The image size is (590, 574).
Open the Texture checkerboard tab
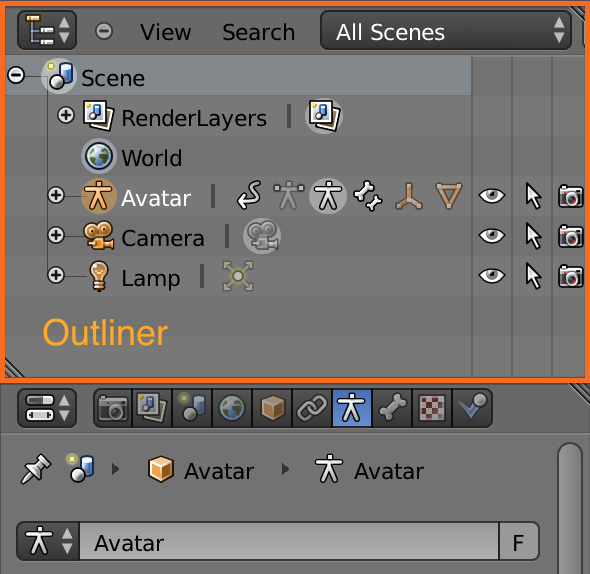(x=432, y=408)
